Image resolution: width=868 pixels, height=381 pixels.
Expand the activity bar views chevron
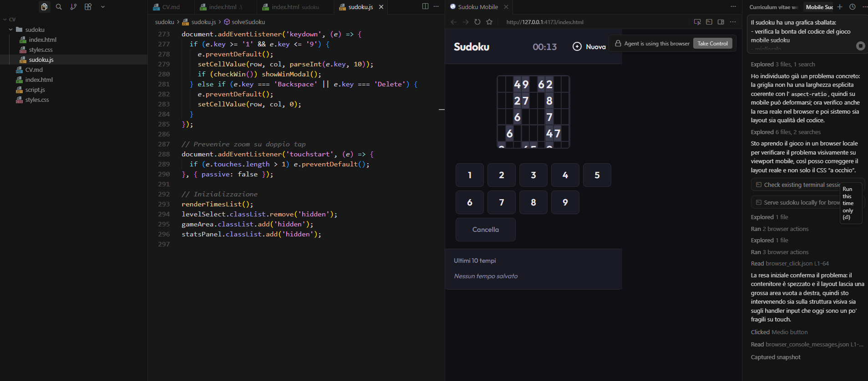pos(103,7)
